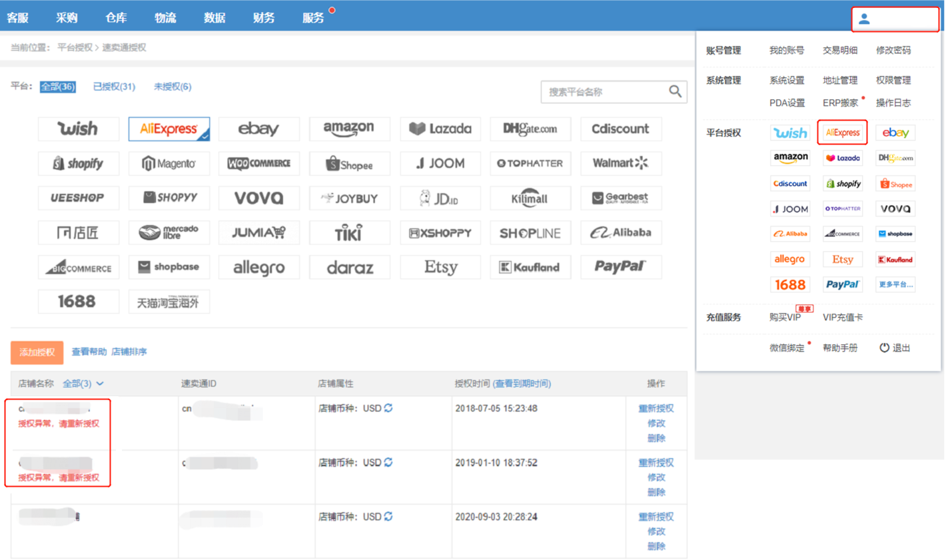Viewport: 946px width, 560px height.
Task: Click 购买VIP in recharge services
Action: pos(785,317)
